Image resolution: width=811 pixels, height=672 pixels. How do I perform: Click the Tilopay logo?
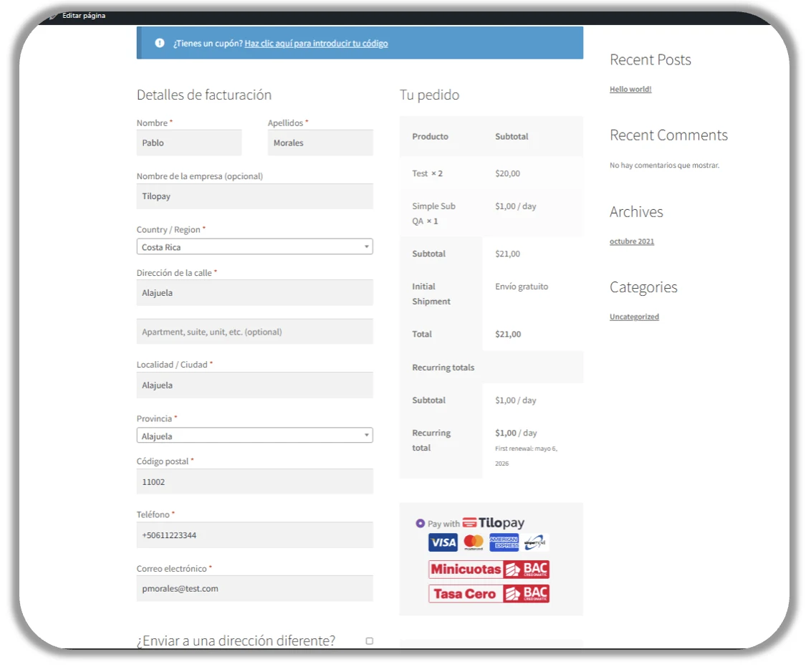(494, 523)
